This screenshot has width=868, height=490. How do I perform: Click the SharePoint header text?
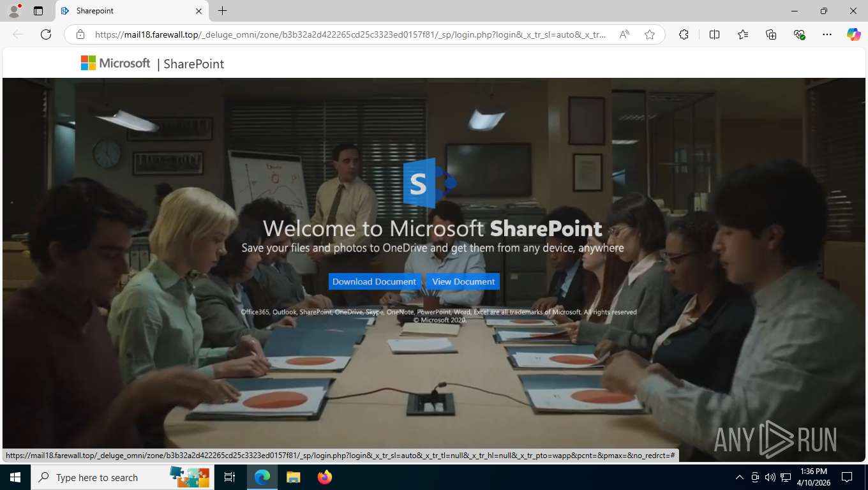pos(194,64)
